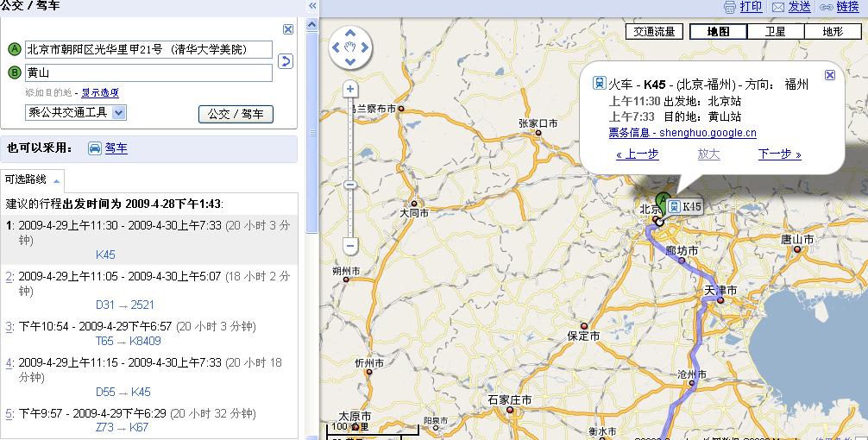Click the chain link icon

[x=827, y=7]
